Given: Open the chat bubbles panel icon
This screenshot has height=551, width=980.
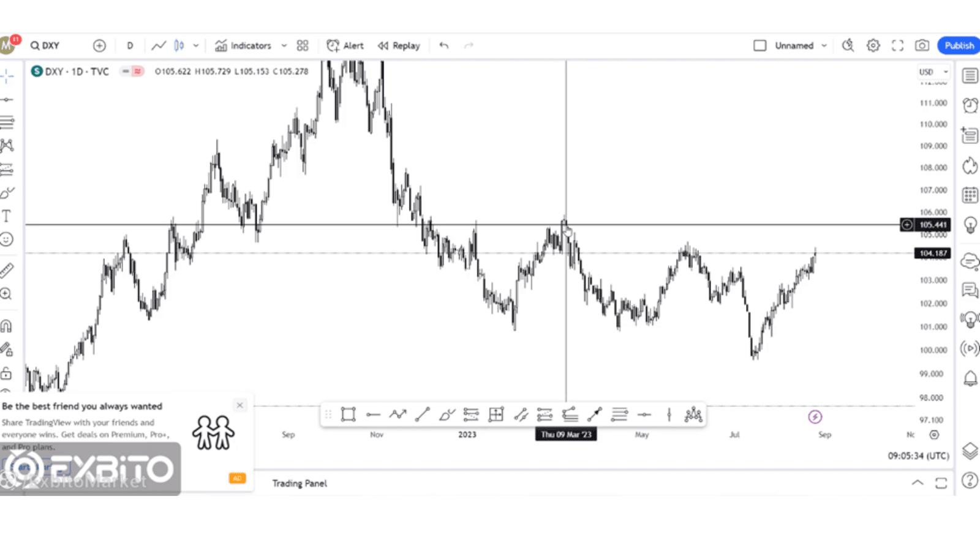Looking at the screenshot, I should tap(970, 290).
